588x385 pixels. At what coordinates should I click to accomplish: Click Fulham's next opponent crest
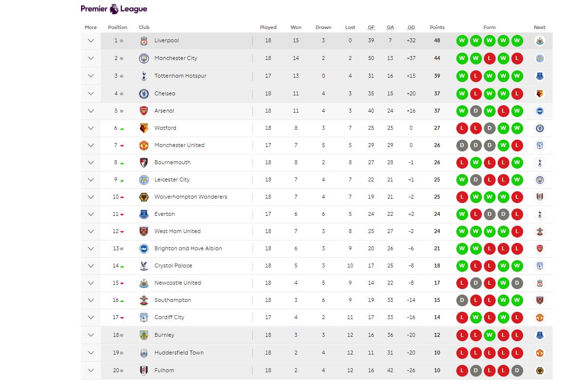pos(539,370)
